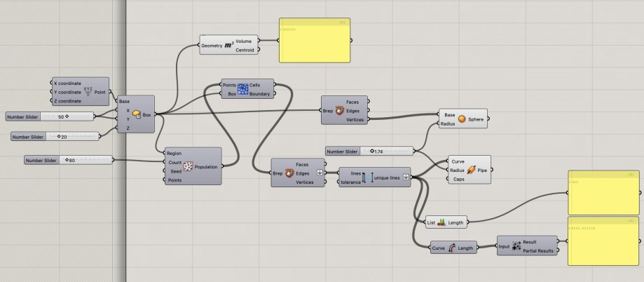This screenshot has width=644, height=282.
Task: Click the Box component icon
Action: click(x=137, y=114)
